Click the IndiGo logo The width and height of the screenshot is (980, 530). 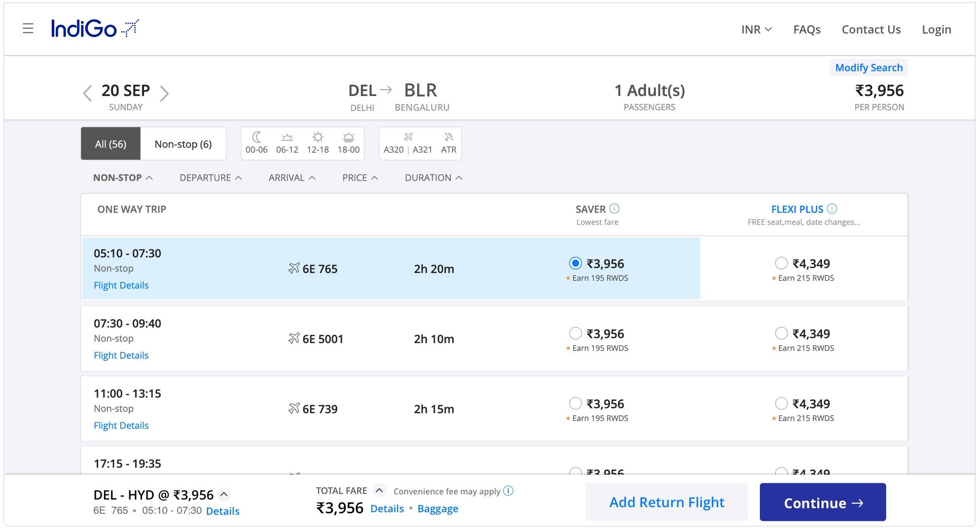(x=94, y=29)
